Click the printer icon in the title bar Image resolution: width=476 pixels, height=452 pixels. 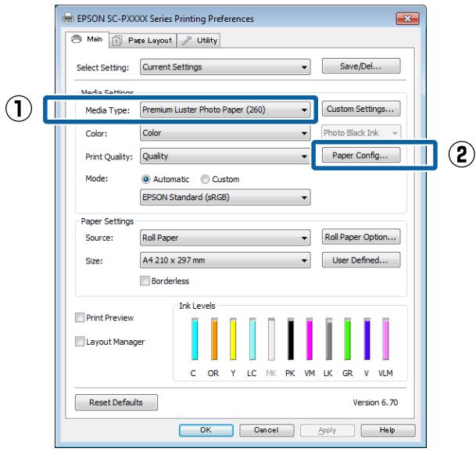(x=68, y=19)
